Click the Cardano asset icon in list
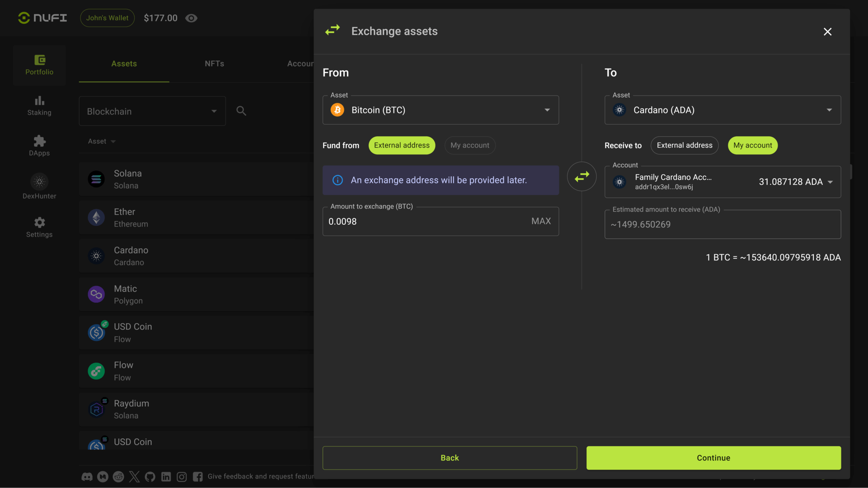Viewport: 868px width, 488px height. click(96, 256)
